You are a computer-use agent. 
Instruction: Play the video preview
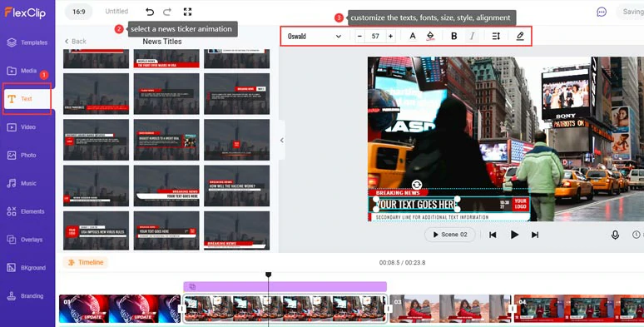(514, 235)
